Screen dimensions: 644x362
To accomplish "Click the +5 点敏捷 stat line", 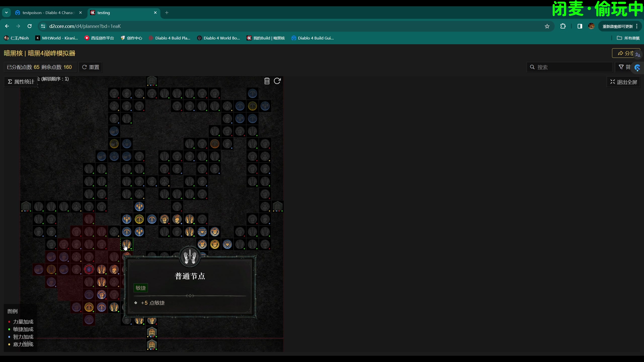I will point(153,303).
